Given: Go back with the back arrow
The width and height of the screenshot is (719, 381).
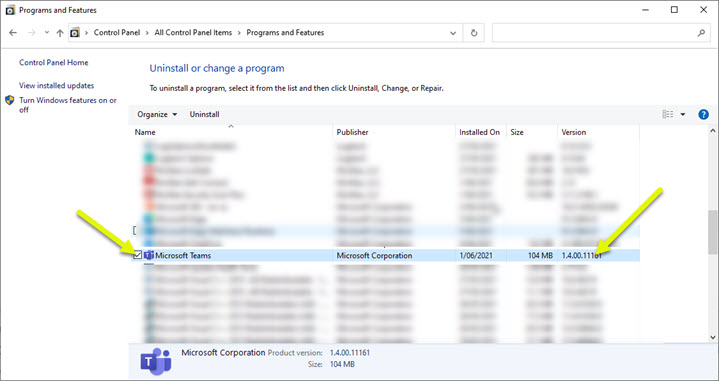Looking at the screenshot, I should 13,33.
